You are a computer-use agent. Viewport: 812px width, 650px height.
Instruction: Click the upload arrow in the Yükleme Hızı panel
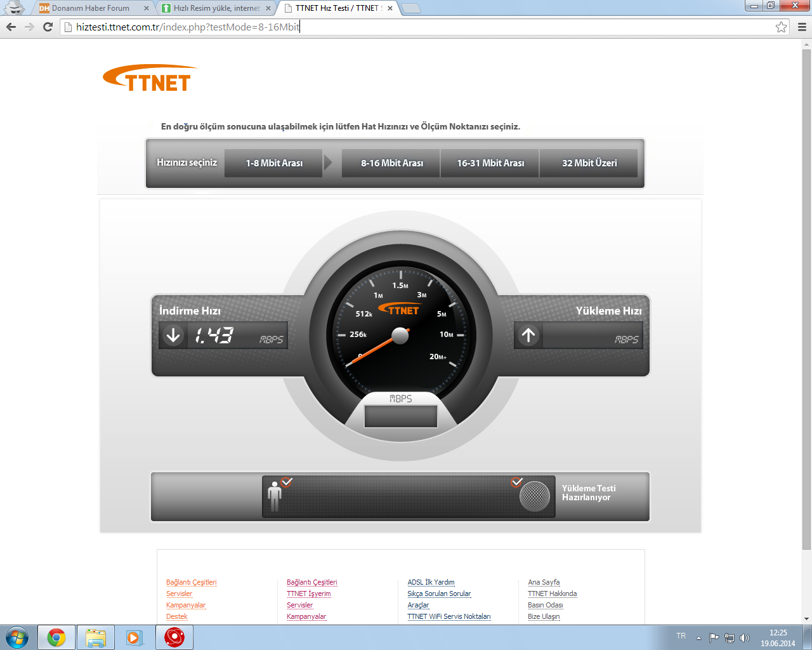(528, 335)
